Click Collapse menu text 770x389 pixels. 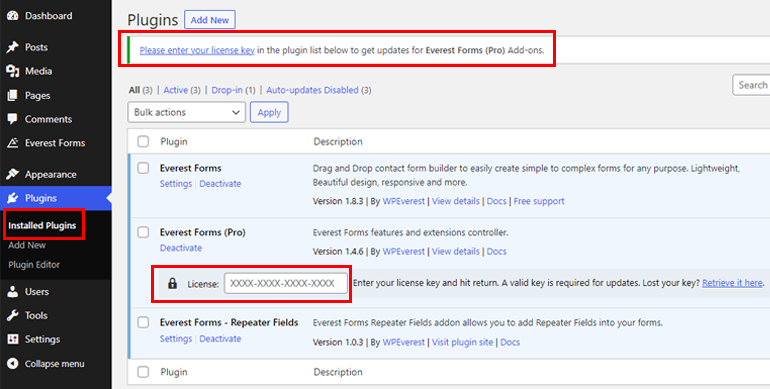point(55,363)
